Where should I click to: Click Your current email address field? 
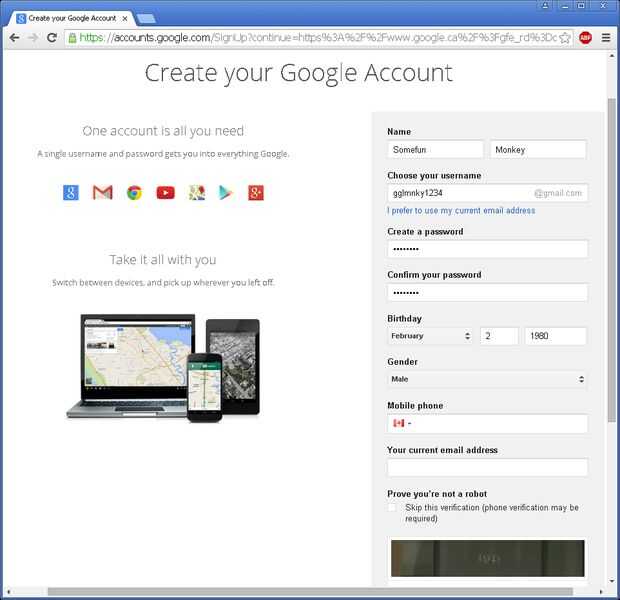(487, 468)
